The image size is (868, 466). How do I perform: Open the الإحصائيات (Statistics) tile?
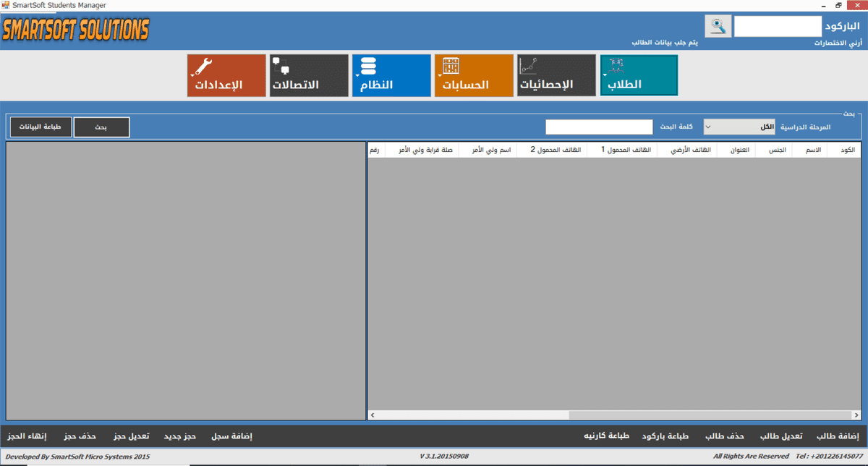point(556,75)
